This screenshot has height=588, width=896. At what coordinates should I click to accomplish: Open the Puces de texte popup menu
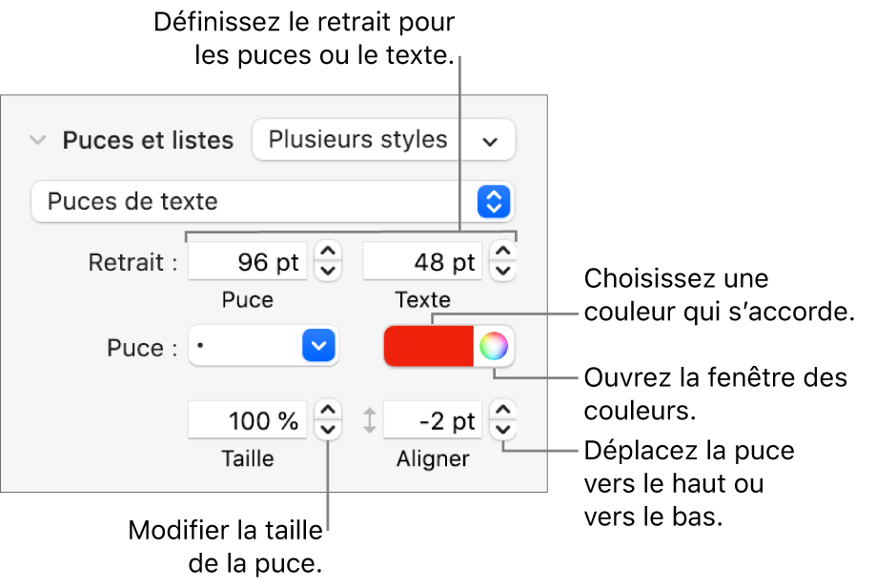272,201
